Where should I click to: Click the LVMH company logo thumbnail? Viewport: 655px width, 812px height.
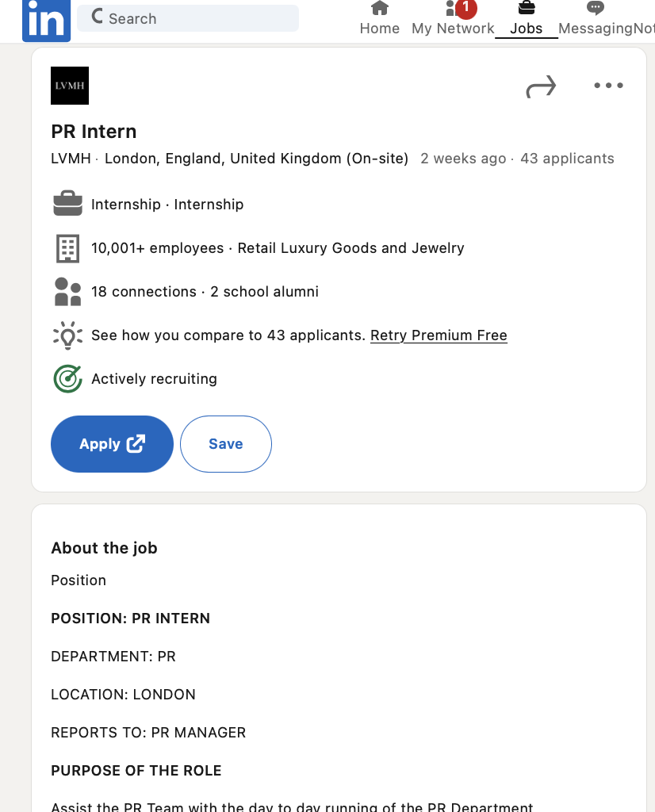pyautogui.click(x=70, y=86)
